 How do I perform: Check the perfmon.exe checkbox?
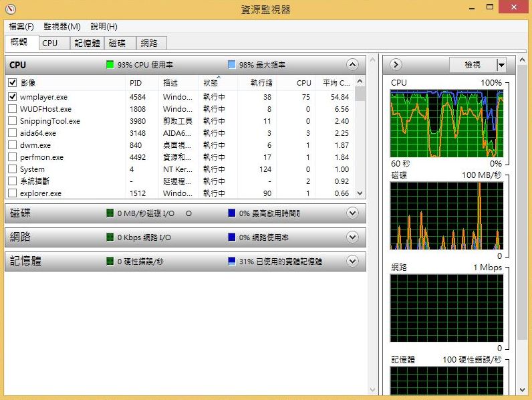click(13, 157)
